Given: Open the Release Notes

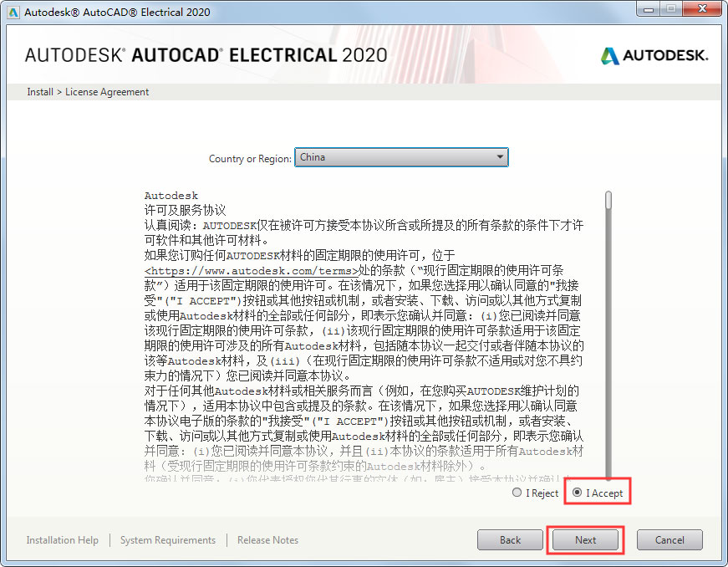Looking at the screenshot, I should (267, 540).
